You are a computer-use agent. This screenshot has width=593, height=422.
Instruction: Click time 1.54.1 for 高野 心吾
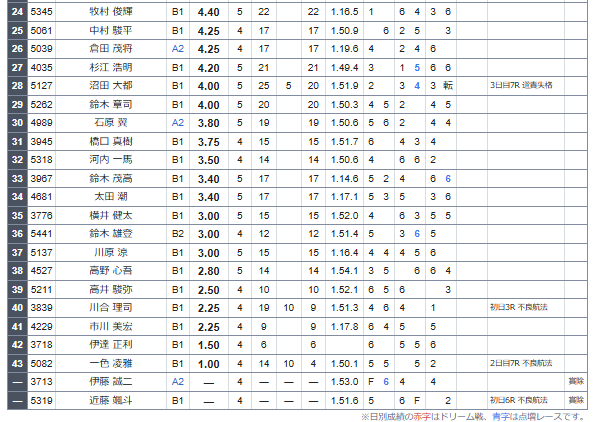pyautogui.click(x=345, y=271)
